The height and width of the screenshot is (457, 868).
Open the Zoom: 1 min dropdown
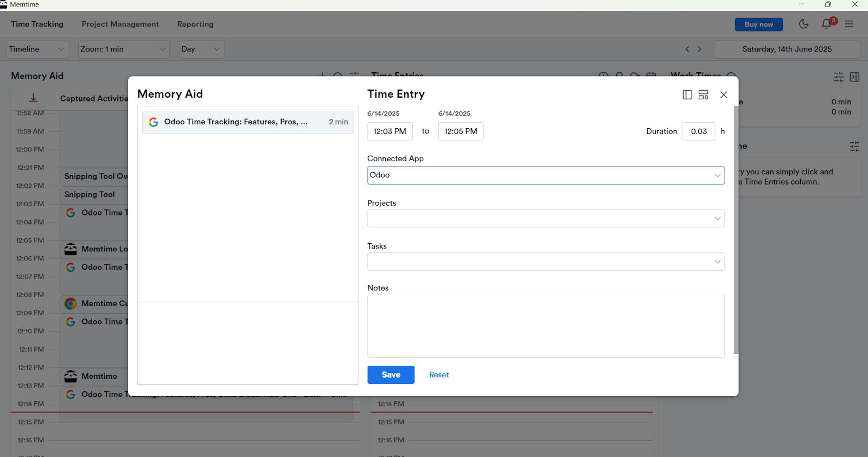[x=124, y=49]
